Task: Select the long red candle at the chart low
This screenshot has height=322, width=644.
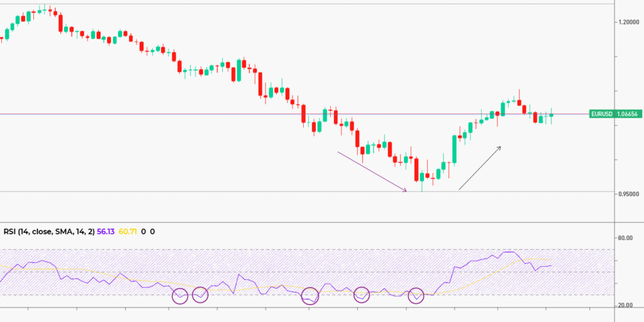Action: (x=416, y=169)
